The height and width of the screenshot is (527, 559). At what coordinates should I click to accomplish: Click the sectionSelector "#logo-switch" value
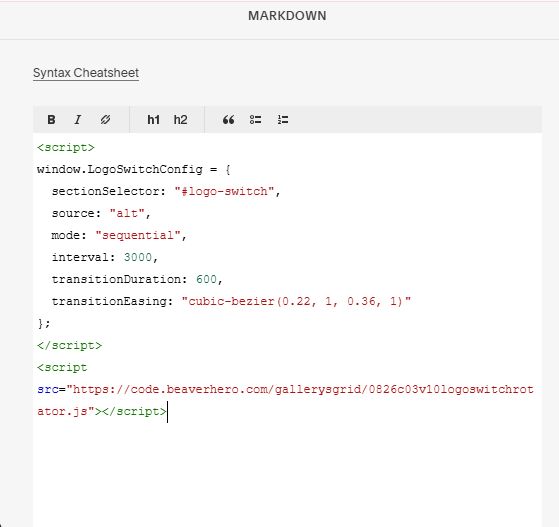pyautogui.click(x=224, y=191)
